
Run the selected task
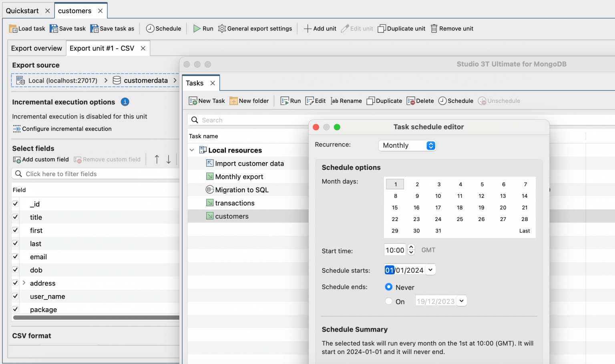(290, 101)
